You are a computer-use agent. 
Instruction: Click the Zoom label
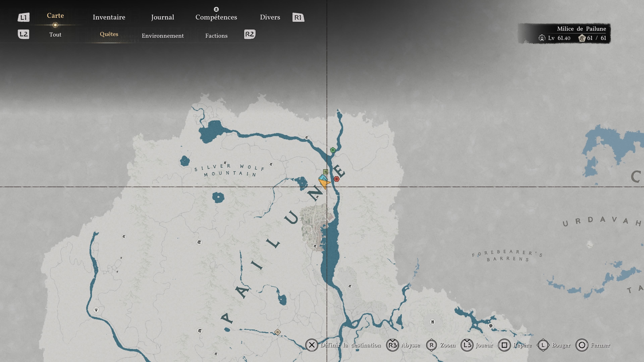pyautogui.click(x=448, y=345)
